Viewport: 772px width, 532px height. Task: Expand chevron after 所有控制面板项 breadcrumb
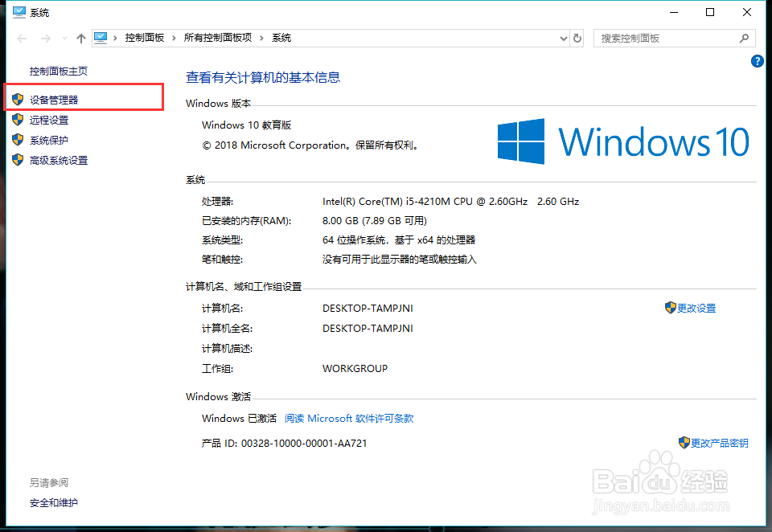coord(261,38)
